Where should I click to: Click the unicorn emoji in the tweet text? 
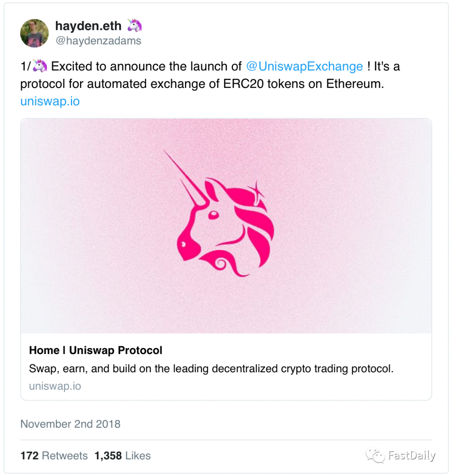click(40, 66)
